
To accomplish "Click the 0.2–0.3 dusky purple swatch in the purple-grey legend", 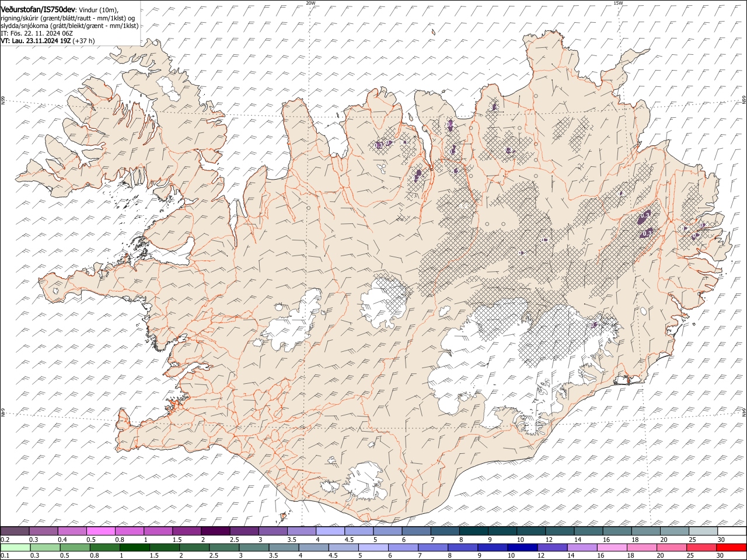I will pos(15,531).
